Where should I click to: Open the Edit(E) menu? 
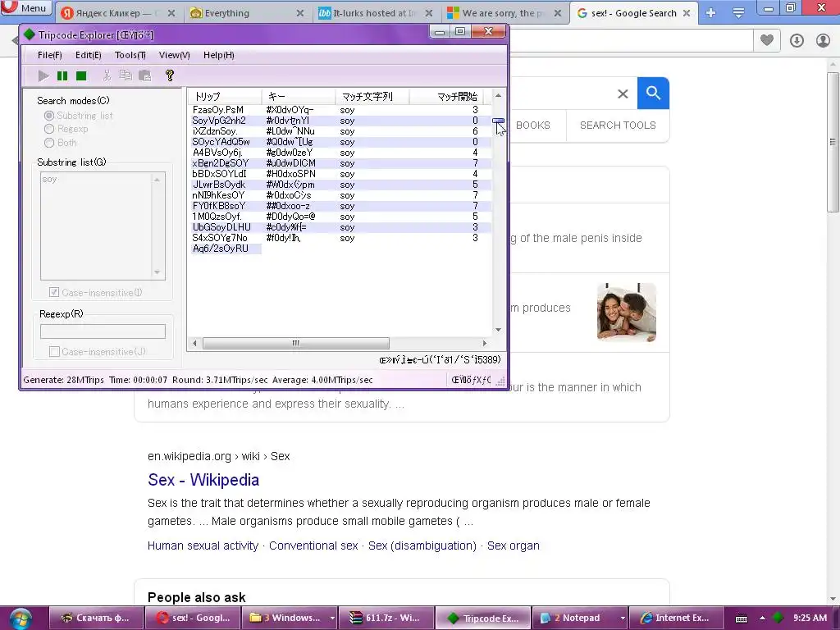tap(89, 55)
